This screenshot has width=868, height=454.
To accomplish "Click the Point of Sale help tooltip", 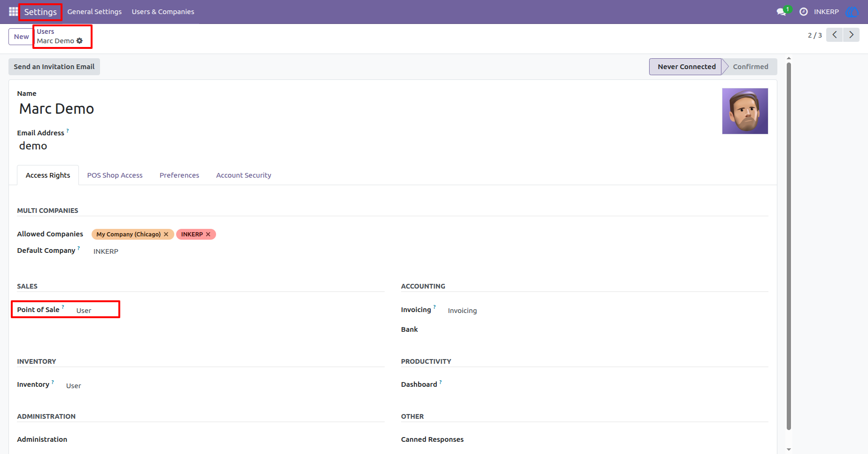I will coord(63,307).
